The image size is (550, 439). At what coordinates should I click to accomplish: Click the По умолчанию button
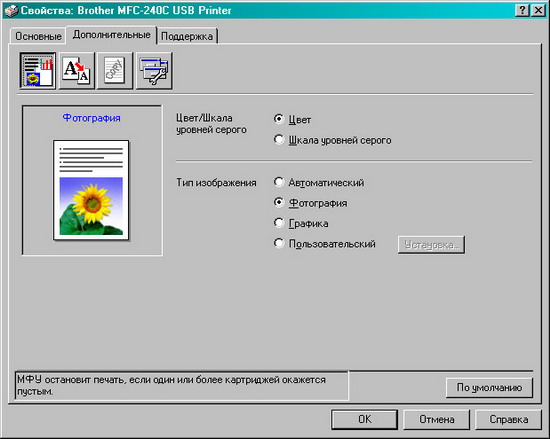click(x=489, y=387)
